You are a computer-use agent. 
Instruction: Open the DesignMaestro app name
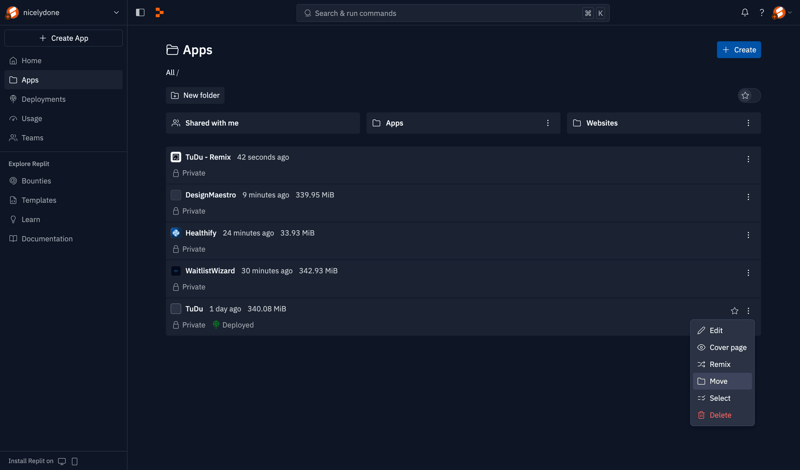tap(210, 195)
